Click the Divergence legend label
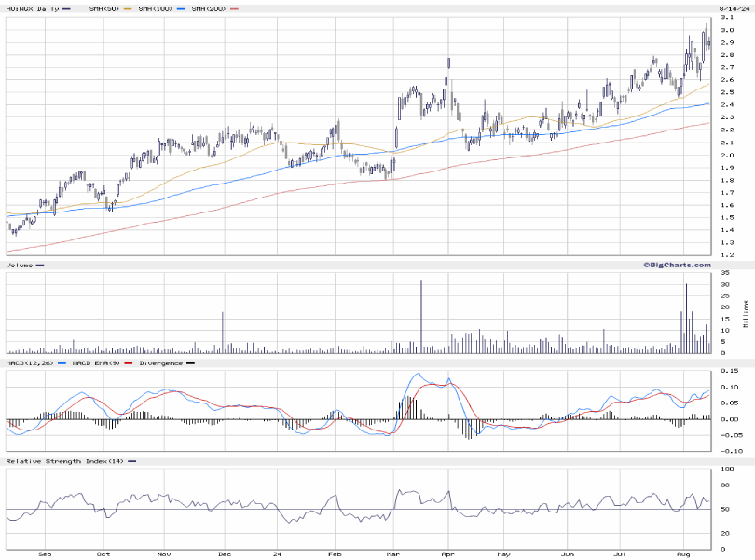755x560 pixels. point(160,362)
